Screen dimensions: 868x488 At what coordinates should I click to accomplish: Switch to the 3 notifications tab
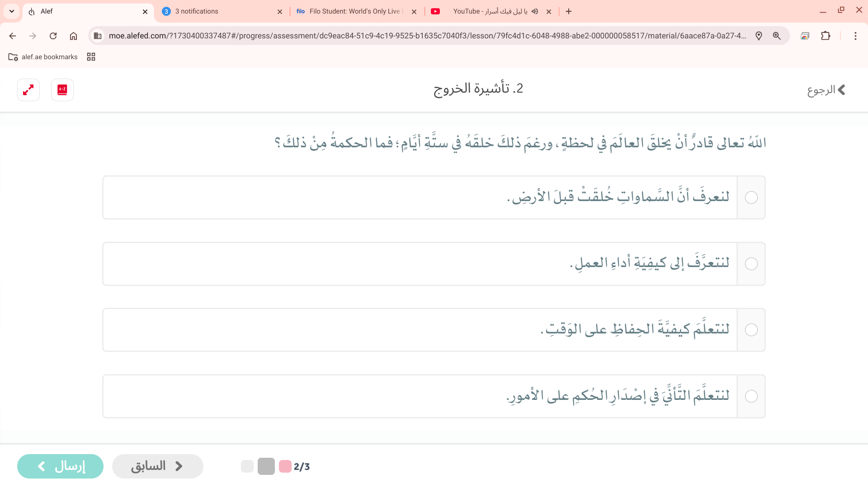217,11
